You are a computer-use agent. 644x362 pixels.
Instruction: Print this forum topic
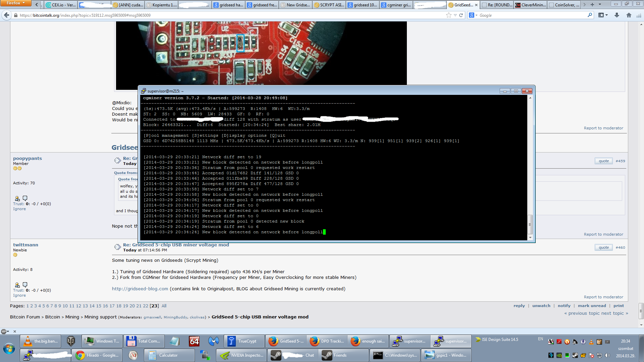click(619, 306)
